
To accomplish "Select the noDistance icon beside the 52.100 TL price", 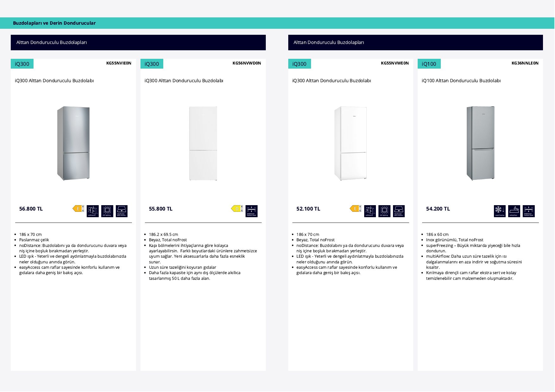I will (370, 211).
